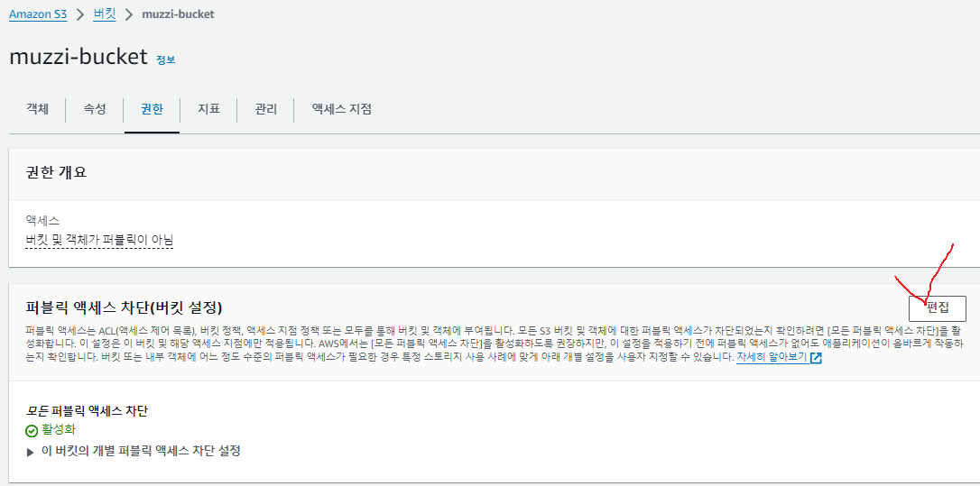
Task: Switch to the 속성 tab
Action: (95, 109)
